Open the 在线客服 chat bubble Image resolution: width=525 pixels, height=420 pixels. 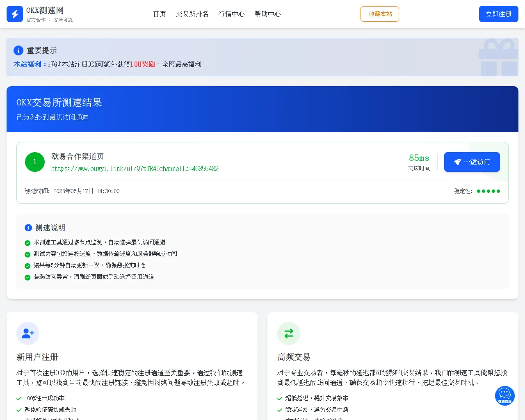[505, 396]
